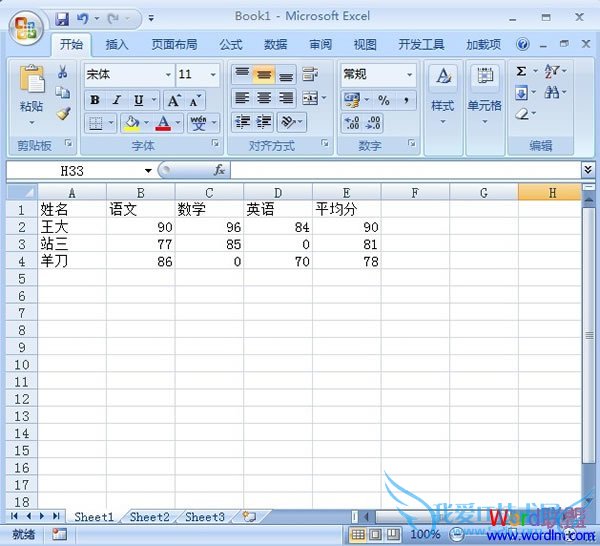Open the 字体 font dialog launcher

(x=215, y=143)
